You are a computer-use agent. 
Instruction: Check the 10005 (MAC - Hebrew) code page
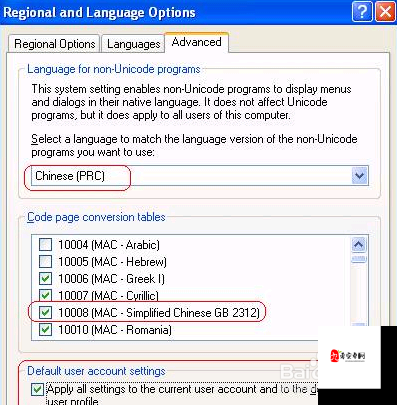(45, 262)
